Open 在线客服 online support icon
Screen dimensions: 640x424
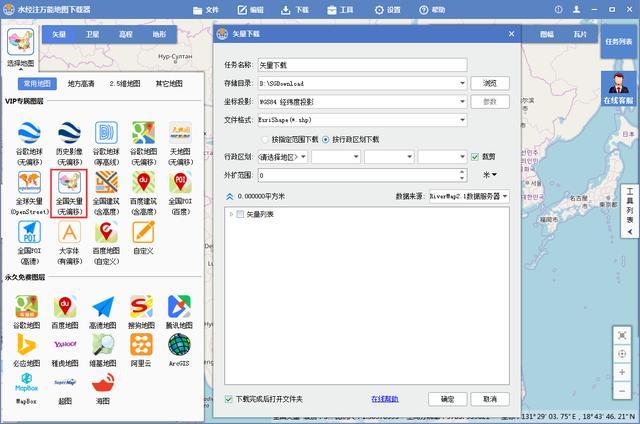pyautogui.click(x=618, y=89)
